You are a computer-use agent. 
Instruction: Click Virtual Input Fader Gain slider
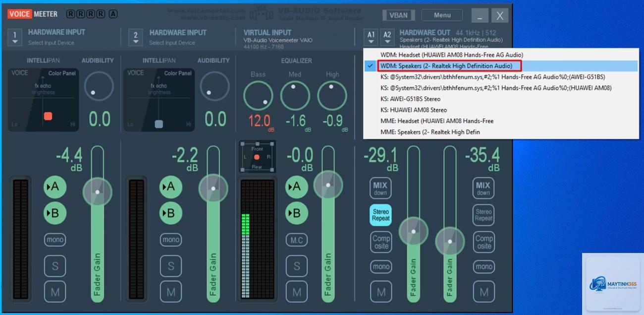[328, 223]
